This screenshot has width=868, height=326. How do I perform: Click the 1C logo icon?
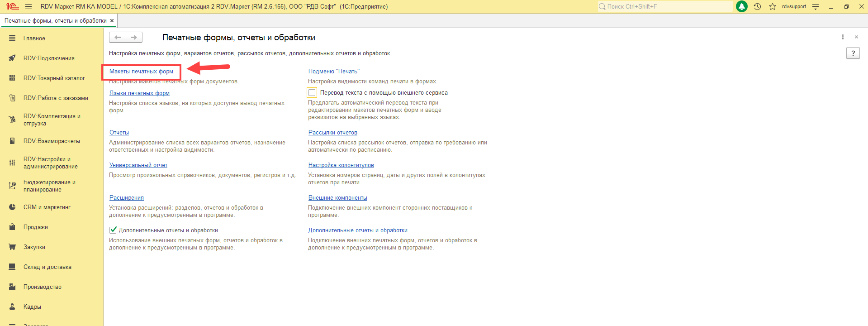click(x=12, y=7)
